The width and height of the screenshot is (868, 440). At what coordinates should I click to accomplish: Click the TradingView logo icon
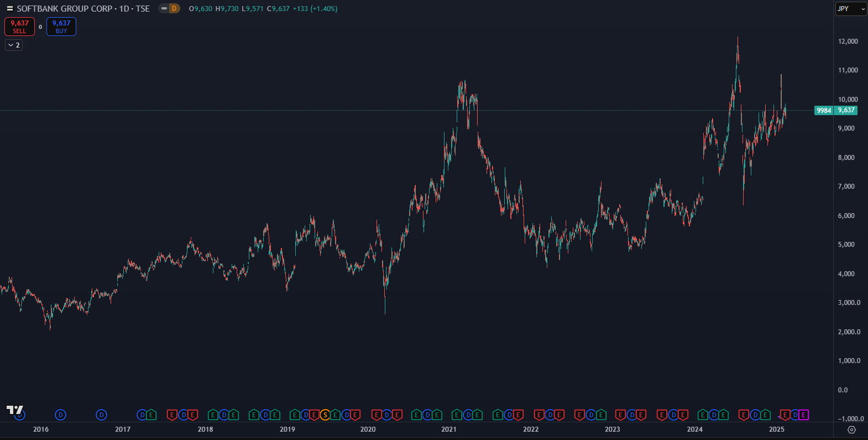coord(14,410)
